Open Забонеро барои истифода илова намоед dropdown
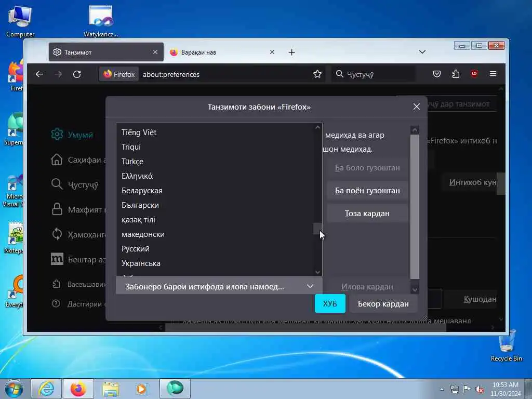Image resolution: width=532 pixels, height=399 pixels. (x=219, y=286)
